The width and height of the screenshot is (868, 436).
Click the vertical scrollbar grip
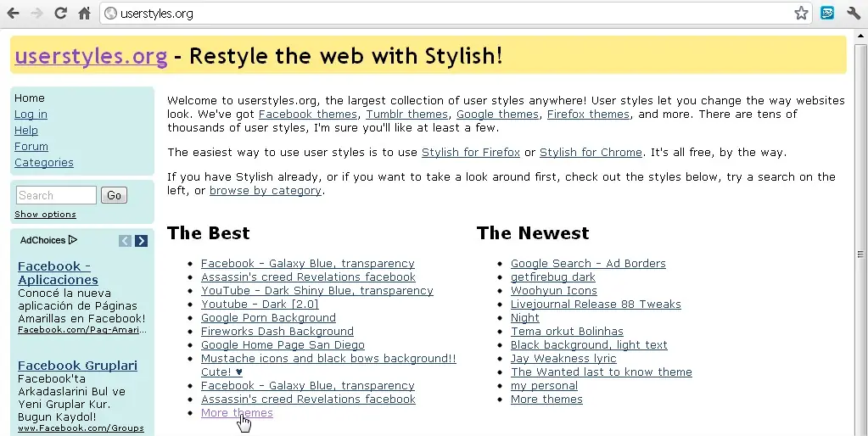click(860, 254)
